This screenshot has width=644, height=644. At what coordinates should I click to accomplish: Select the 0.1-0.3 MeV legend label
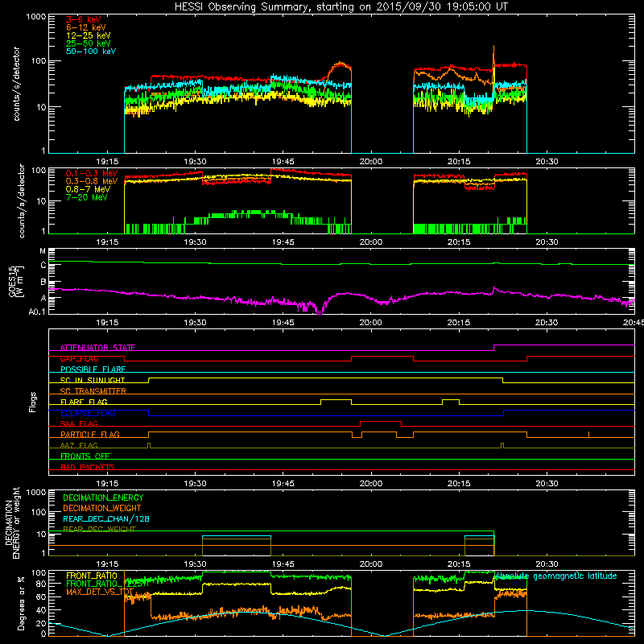pos(92,173)
